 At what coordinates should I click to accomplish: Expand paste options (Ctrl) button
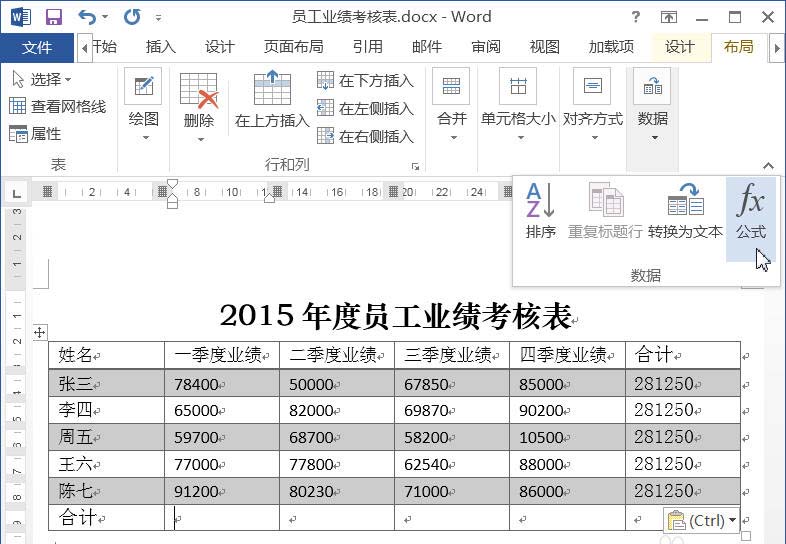tap(702, 520)
